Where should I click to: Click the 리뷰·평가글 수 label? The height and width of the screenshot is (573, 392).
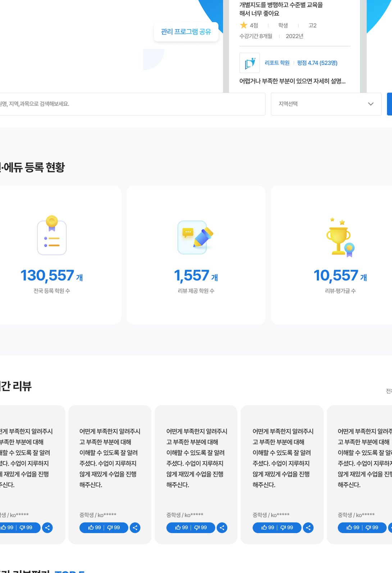coord(340,291)
